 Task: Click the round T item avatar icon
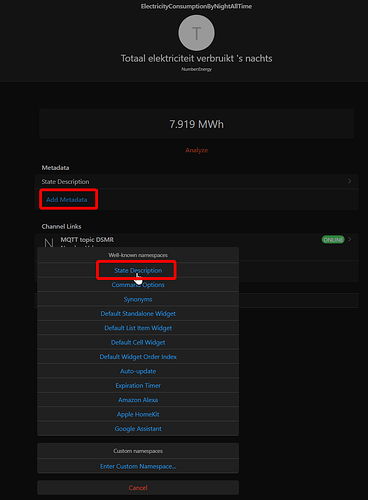(x=196, y=33)
